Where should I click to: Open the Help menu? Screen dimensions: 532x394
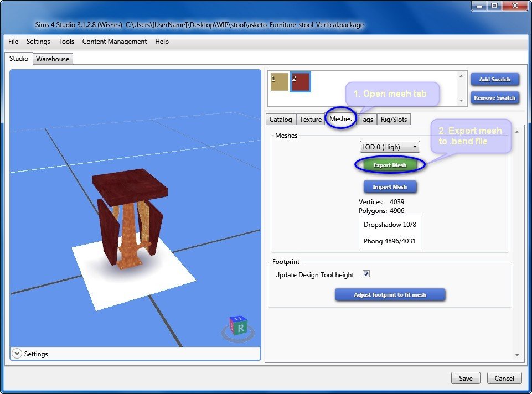click(162, 42)
